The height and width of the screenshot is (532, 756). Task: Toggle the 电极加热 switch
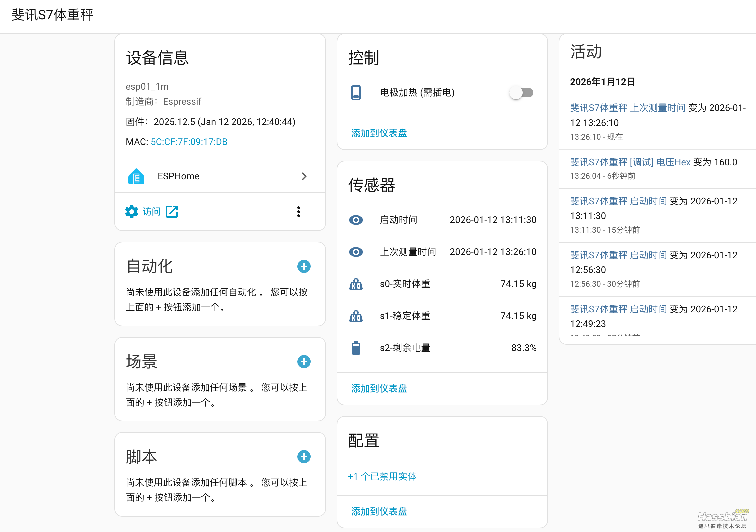[x=521, y=93]
